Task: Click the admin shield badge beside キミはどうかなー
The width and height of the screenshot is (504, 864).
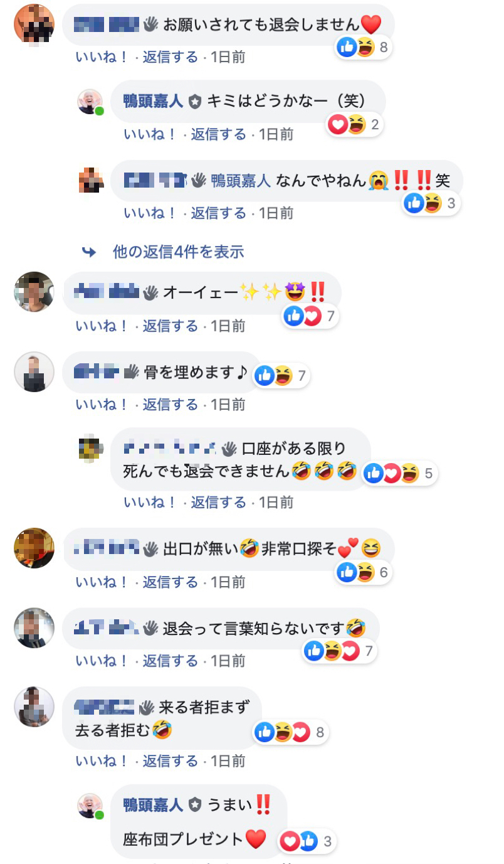Action: pyautogui.click(x=196, y=101)
